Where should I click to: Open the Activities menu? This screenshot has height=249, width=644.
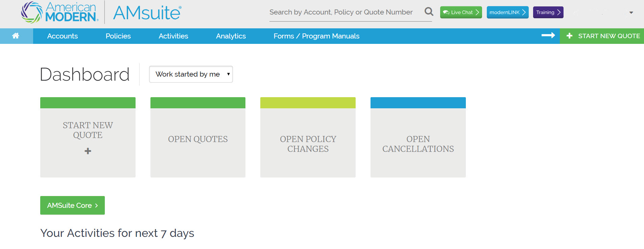[x=173, y=36]
